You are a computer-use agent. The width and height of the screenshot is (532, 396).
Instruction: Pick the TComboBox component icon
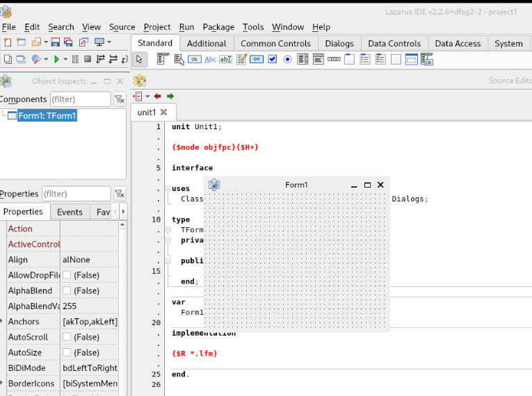[319, 59]
